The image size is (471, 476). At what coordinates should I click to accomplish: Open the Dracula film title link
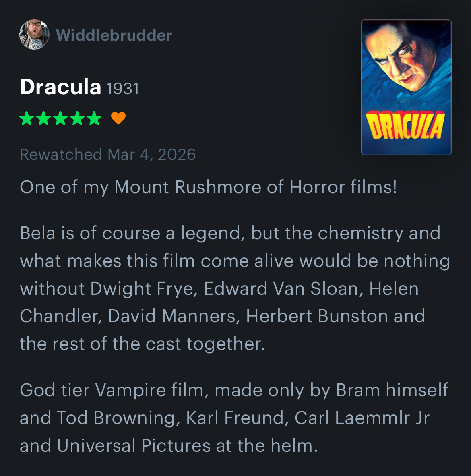click(60, 87)
